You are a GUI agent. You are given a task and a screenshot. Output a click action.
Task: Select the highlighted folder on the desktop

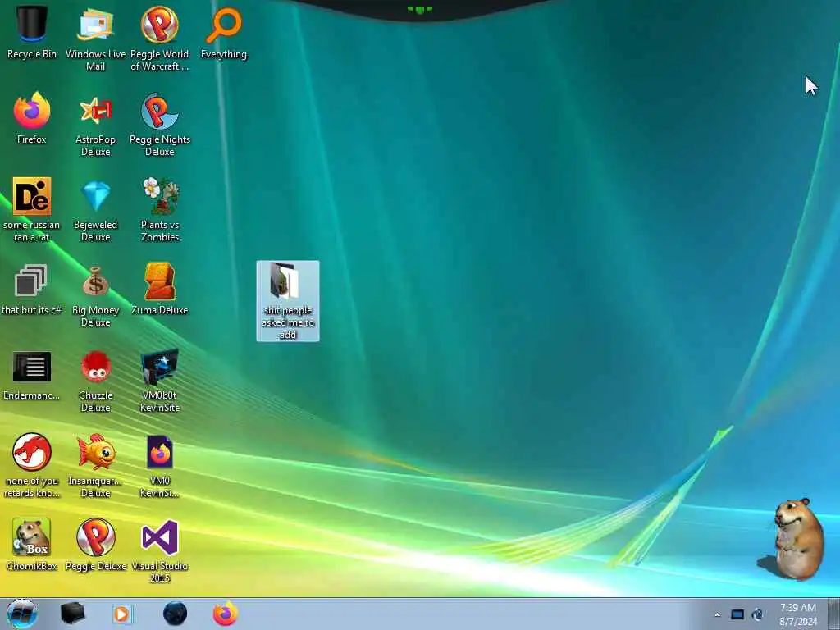coord(288,300)
